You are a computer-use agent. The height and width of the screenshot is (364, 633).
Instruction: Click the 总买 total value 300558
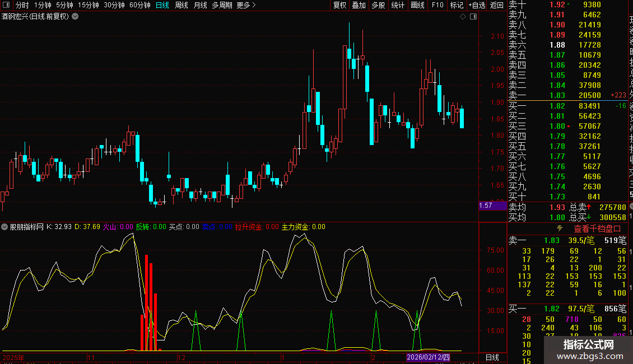point(612,217)
